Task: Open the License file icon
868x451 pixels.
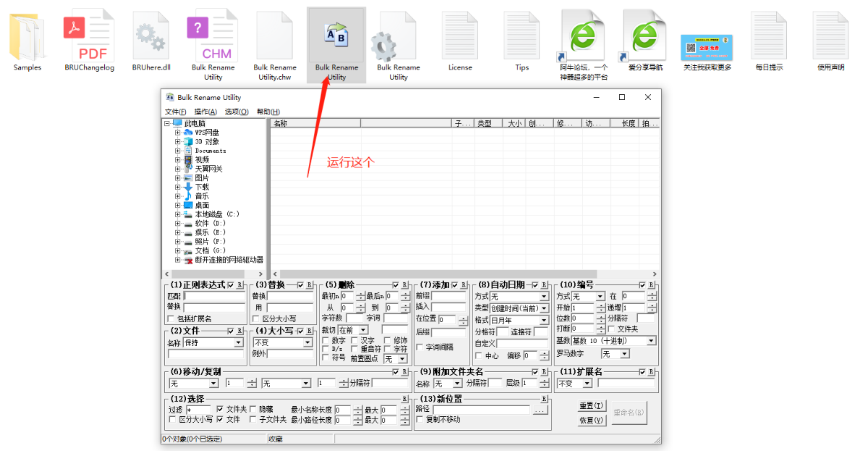Action: pos(460,36)
